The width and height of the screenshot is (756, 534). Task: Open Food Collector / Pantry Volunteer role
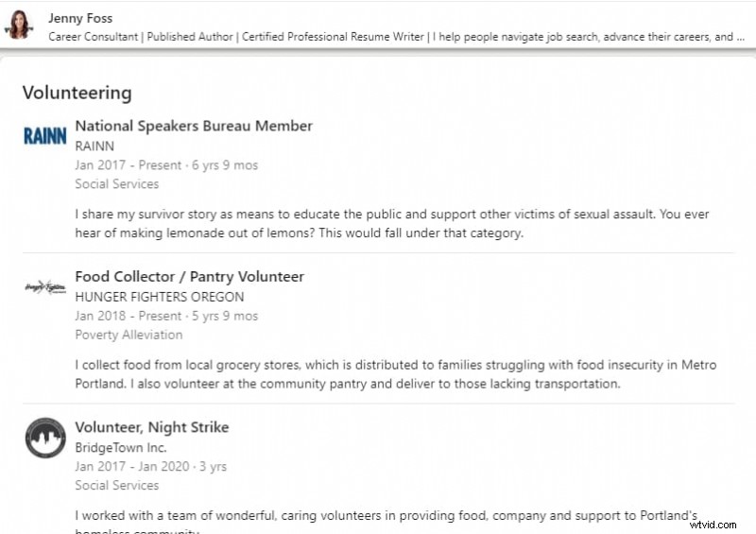click(189, 277)
